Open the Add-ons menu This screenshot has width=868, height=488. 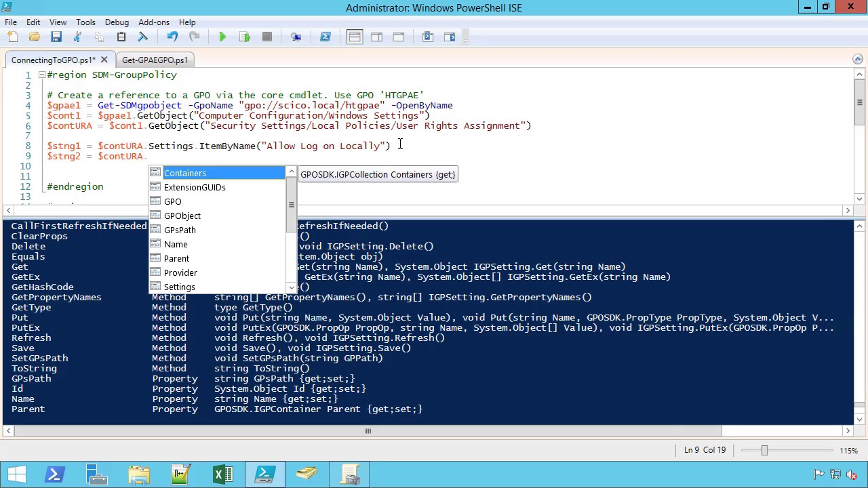(x=154, y=22)
